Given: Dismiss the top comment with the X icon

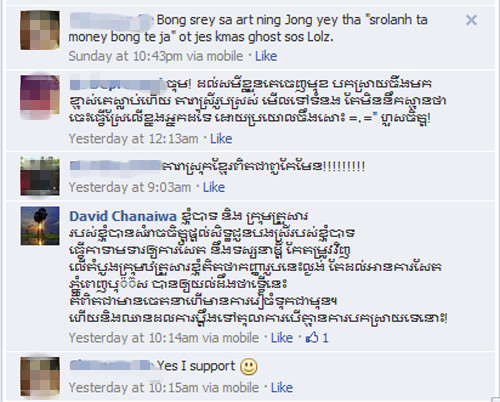Looking at the screenshot, I should [x=471, y=20].
